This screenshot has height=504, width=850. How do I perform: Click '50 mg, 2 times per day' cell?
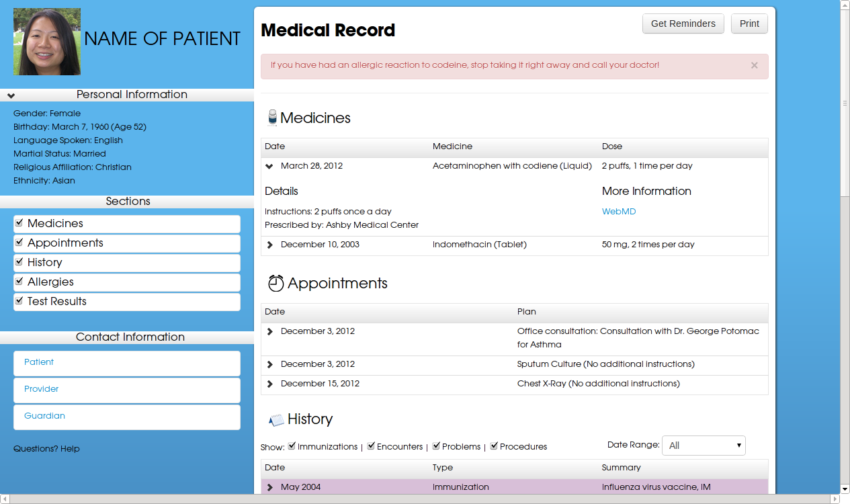point(648,245)
